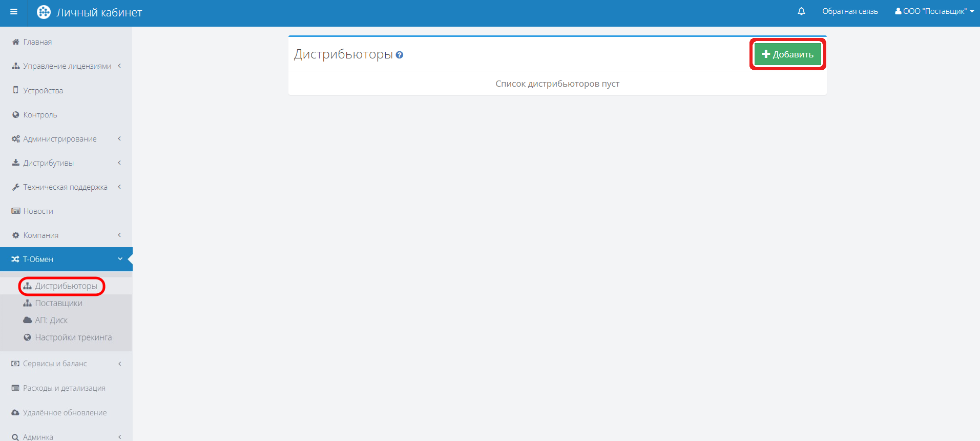Click the Личный кабинет logo icon

[44, 12]
